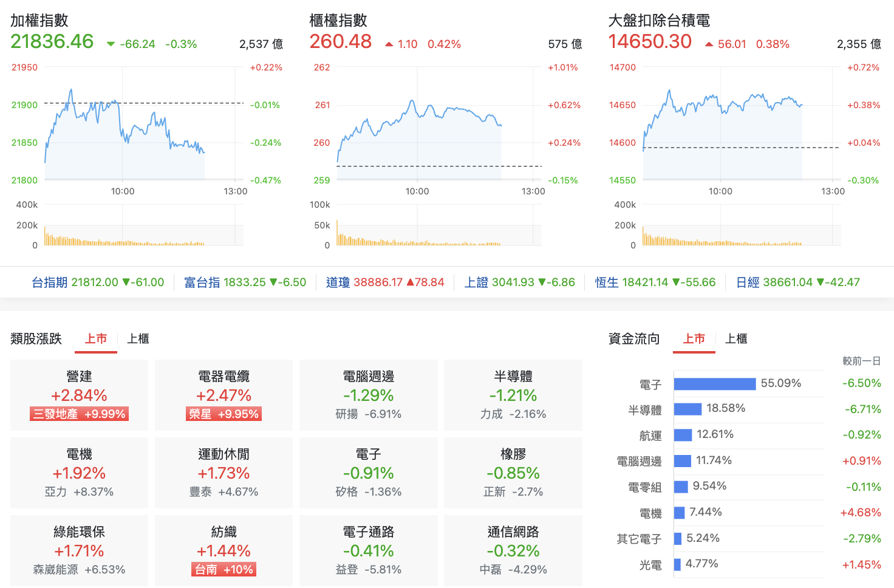Click 台南 +10% red badge
The height and width of the screenshot is (588, 894).
click(223, 570)
